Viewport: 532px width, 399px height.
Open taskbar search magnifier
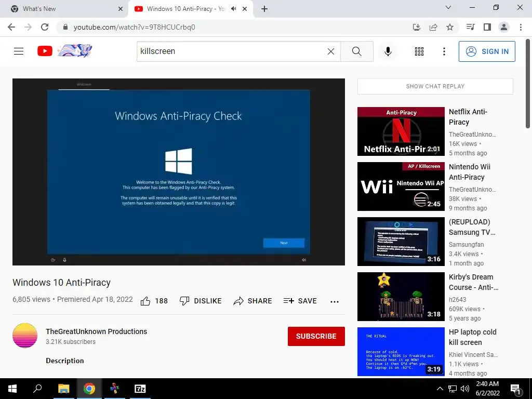pos(37,389)
